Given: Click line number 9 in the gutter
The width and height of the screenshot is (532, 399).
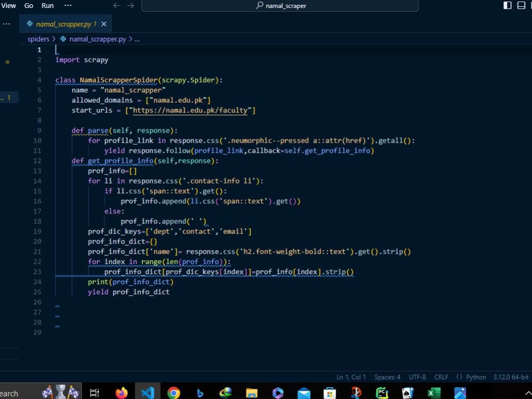Looking at the screenshot, I should [39, 131].
